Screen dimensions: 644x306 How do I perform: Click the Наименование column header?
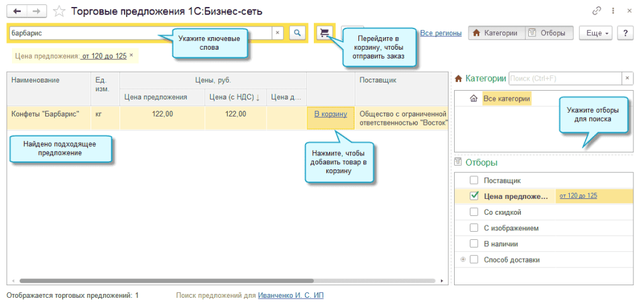pos(49,88)
